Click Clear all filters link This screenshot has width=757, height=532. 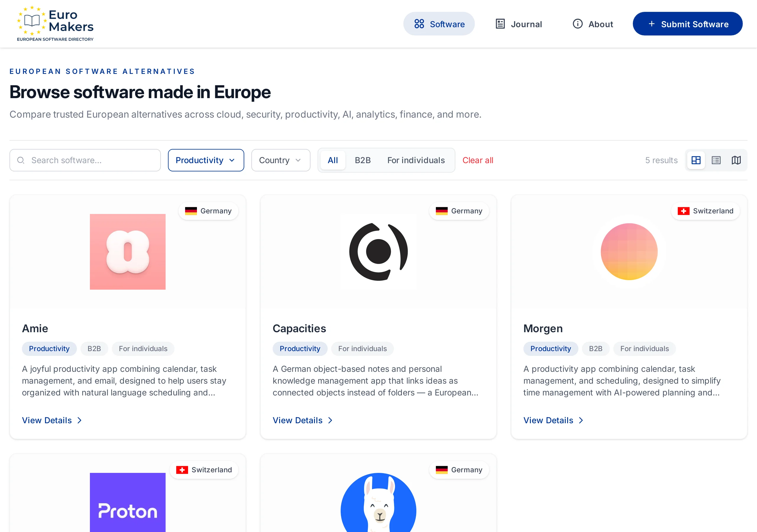point(478,160)
